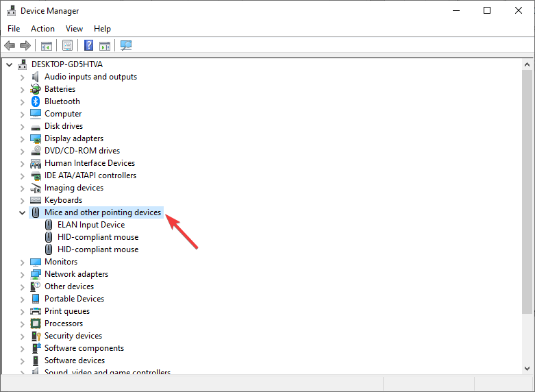Screen dimensions: 535x392
Task: Select the Imaging devices label
Action: click(x=74, y=188)
